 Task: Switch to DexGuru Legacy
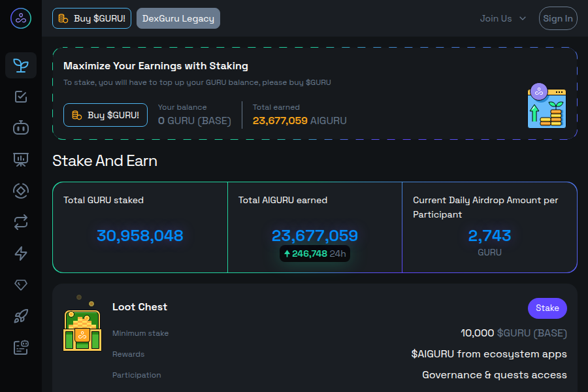(178, 18)
